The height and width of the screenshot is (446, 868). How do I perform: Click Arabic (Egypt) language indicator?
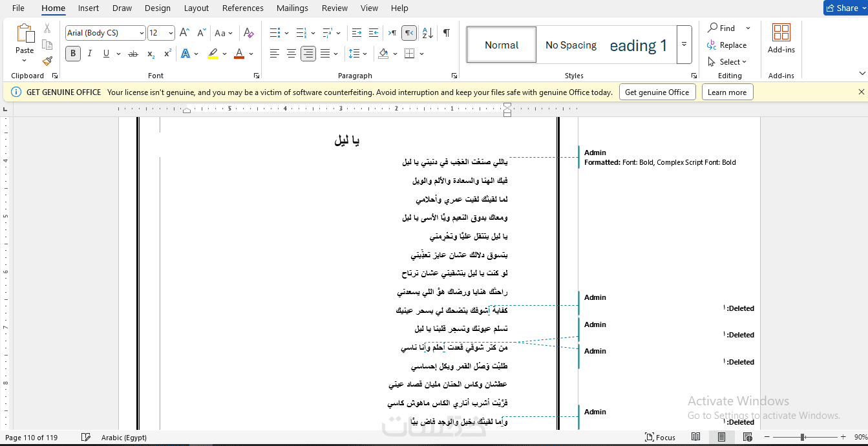point(124,438)
